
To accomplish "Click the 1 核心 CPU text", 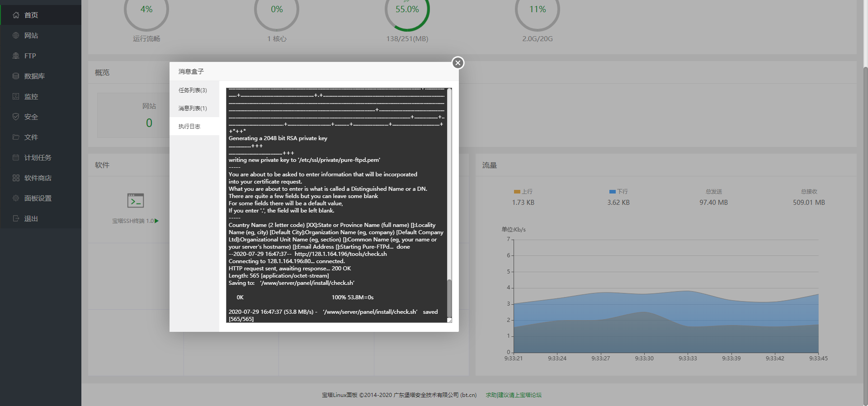I will click(x=277, y=39).
